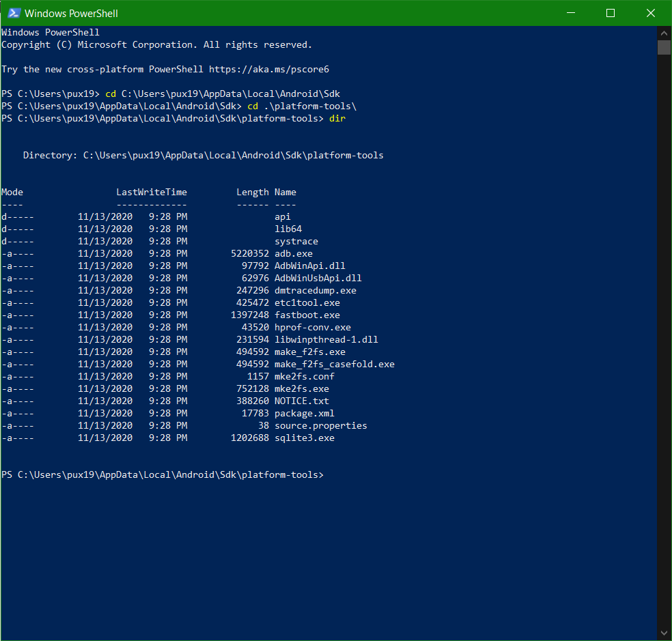672x641 pixels.
Task: Click the libwinpthread-1.dll file name
Action: [326, 340]
